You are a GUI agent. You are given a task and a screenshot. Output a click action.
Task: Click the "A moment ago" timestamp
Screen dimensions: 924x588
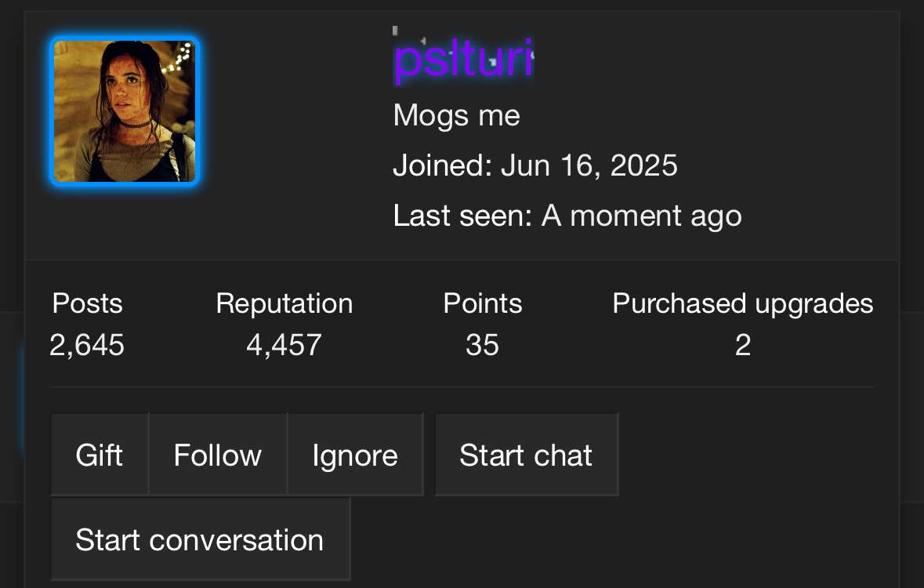642,216
